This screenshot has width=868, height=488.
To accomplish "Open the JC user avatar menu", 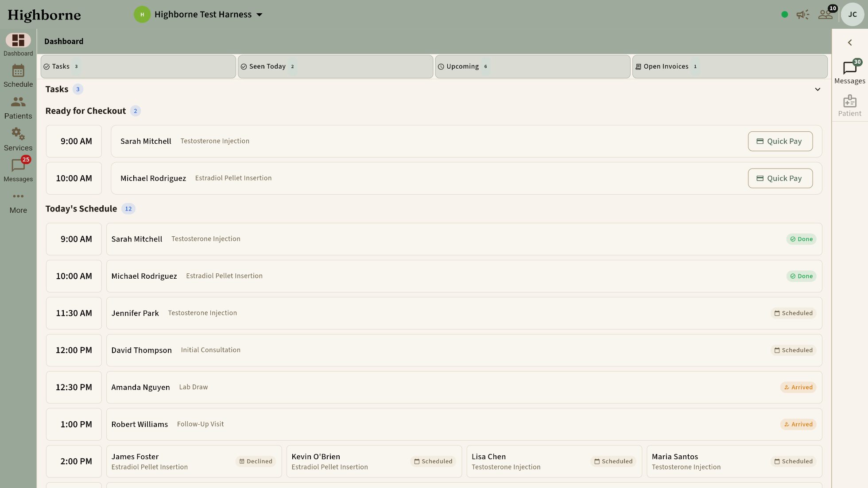I will pos(852,15).
